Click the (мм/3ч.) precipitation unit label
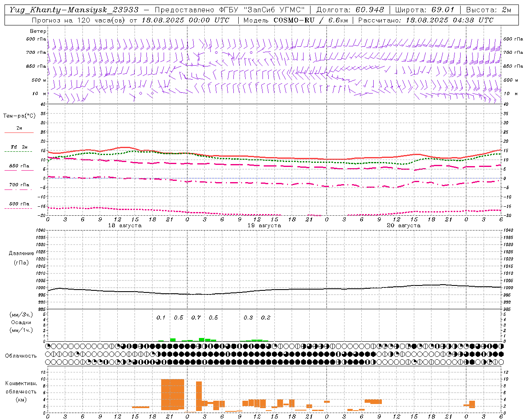 pyautogui.click(x=21, y=315)
